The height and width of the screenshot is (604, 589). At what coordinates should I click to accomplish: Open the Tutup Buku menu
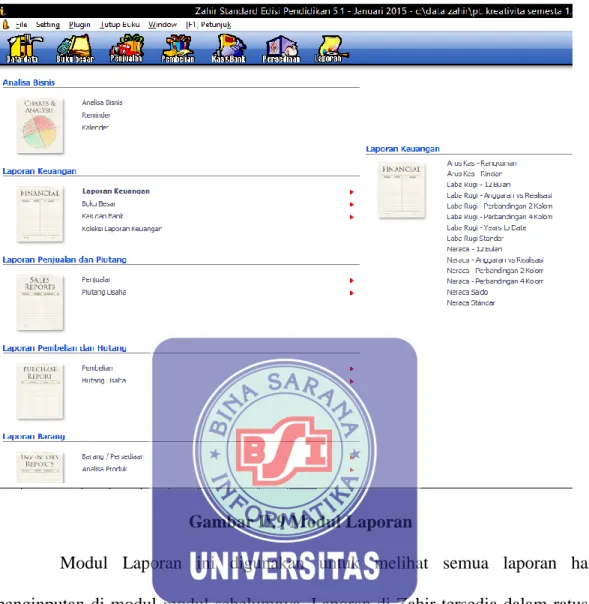120,25
